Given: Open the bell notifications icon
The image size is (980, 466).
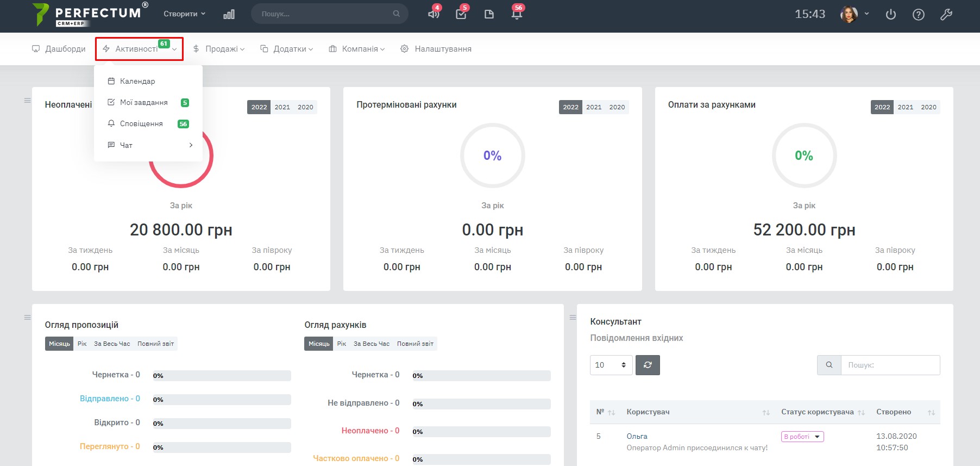Looking at the screenshot, I should pos(517,14).
